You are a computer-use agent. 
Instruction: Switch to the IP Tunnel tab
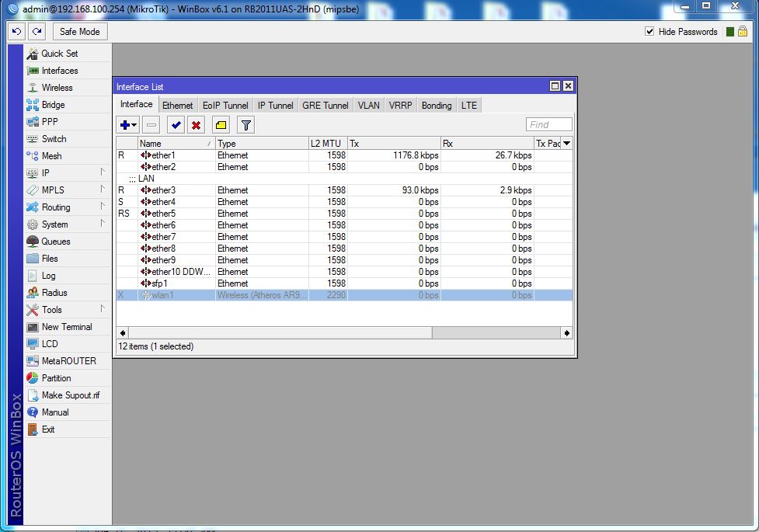pos(276,106)
